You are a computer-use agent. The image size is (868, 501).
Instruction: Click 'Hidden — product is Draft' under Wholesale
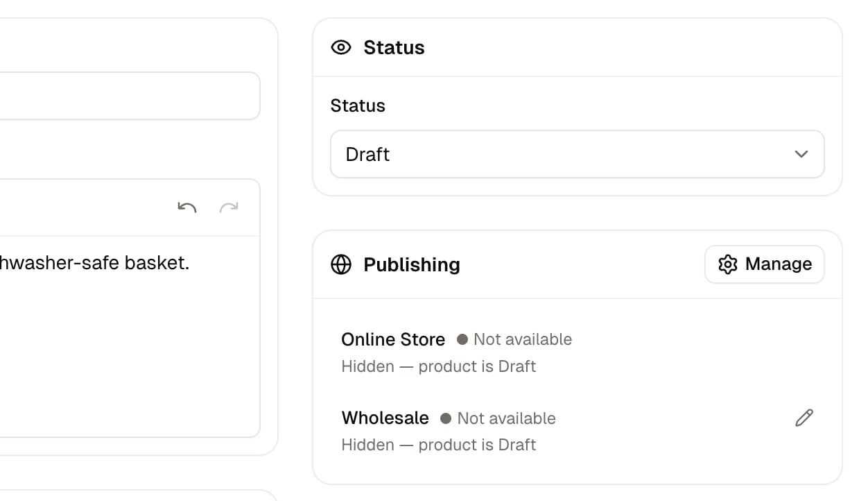tap(439, 445)
